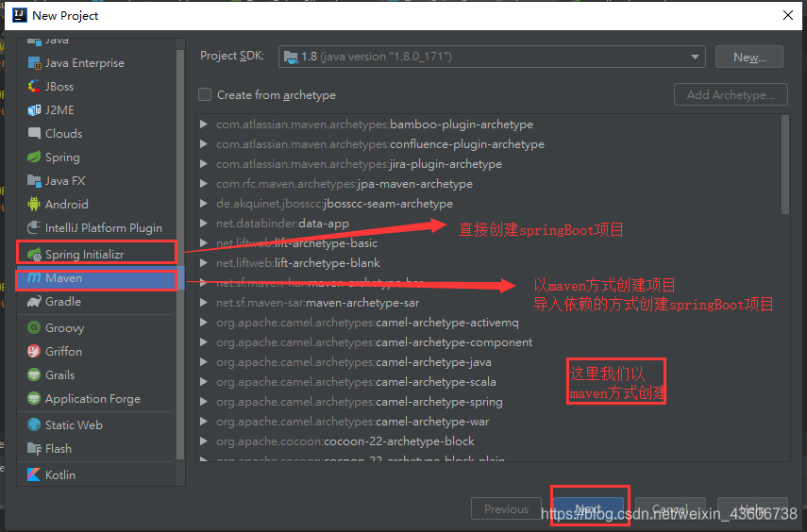Expand the cocoon-22-archetype-block entry
This screenshot has height=532, width=807.
[x=204, y=441]
